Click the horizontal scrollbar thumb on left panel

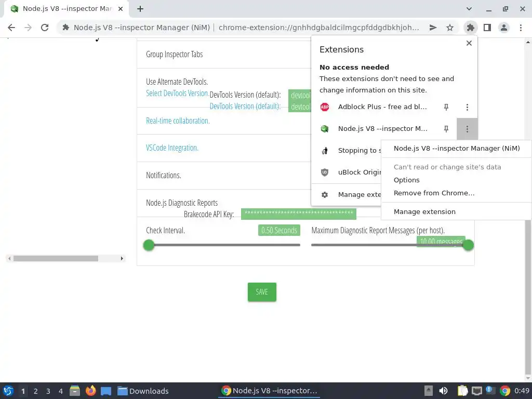click(56, 259)
